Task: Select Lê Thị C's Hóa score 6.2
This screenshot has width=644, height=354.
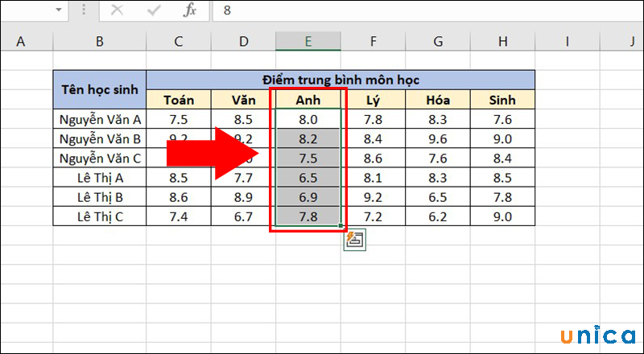Action: (438, 216)
